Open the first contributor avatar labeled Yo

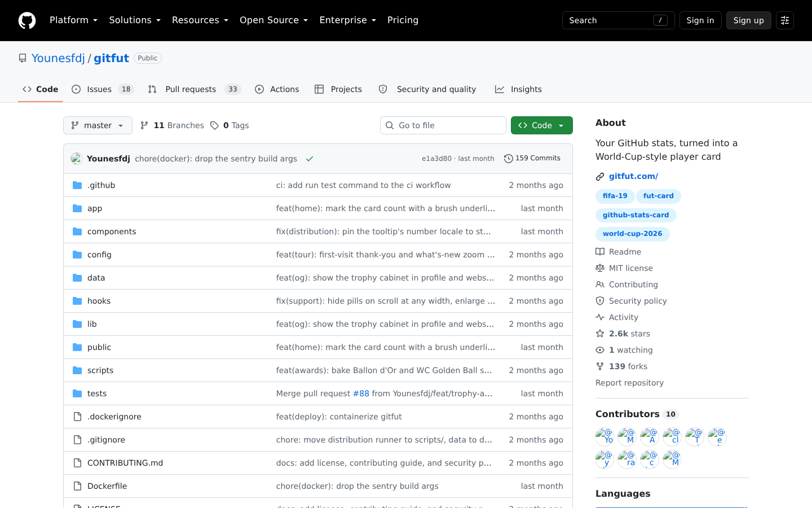click(604, 437)
